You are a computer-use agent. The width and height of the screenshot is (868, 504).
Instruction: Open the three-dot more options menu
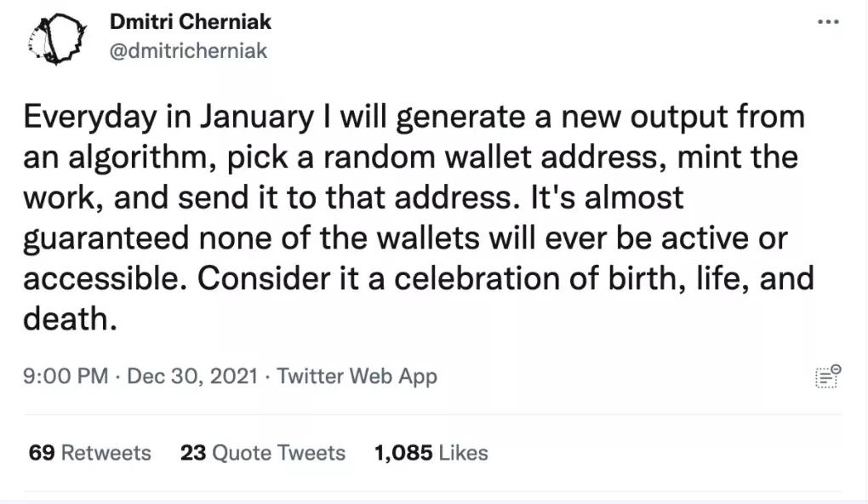tap(827, 23)
